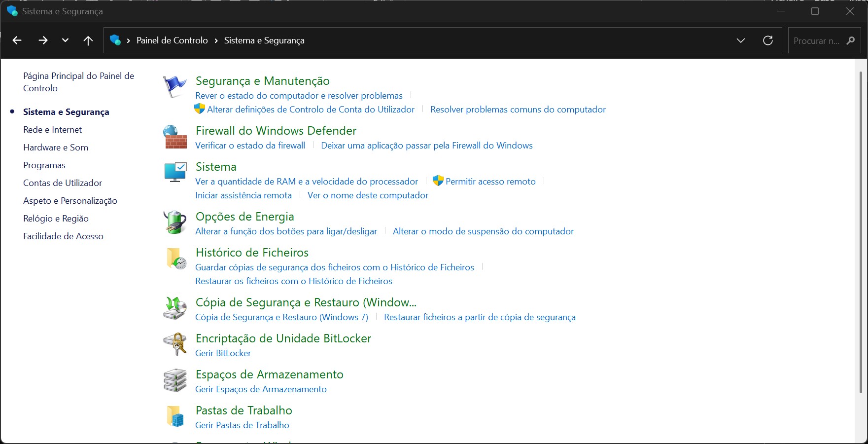Image resolution: width=868 pixels, height=444 pixels.
Task: Click the Segurança e Manutenção flag icon
Action: (174, 87)
